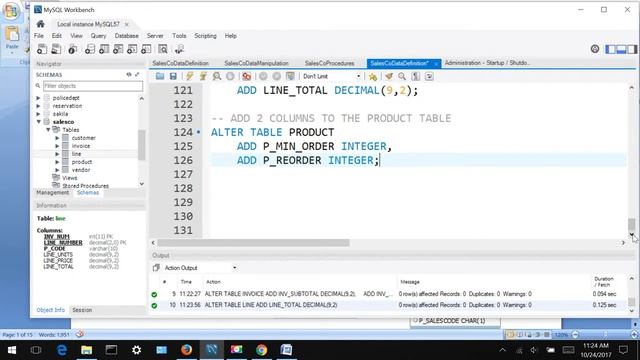Create a new view icon

point(118,49)
